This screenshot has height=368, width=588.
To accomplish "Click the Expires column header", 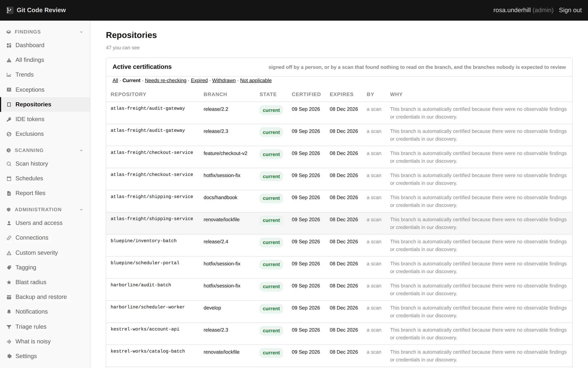I will [x=341, y=95].
